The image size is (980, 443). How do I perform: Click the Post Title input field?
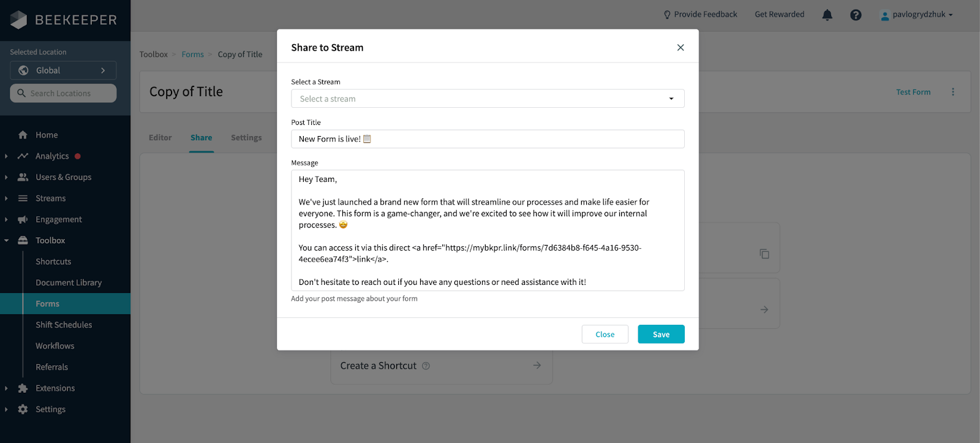(488, 139)
